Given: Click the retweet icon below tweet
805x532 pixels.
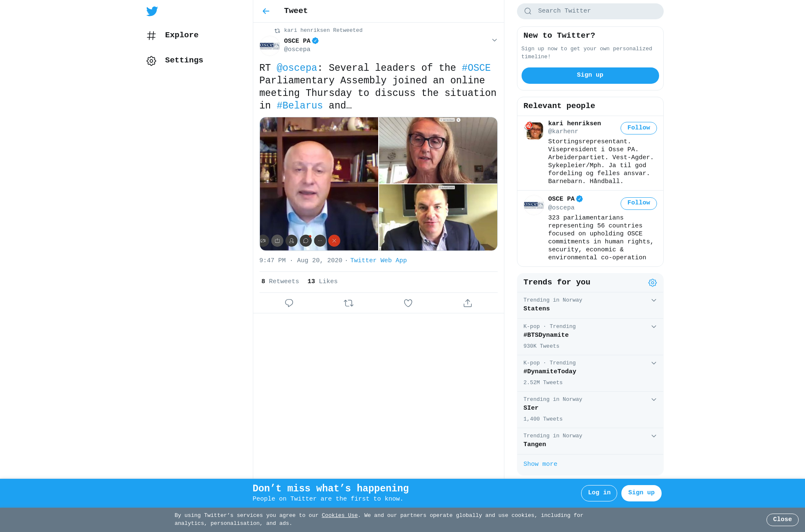Looking at the screenshot, I should pyautogui.click(x=348, y=303).
